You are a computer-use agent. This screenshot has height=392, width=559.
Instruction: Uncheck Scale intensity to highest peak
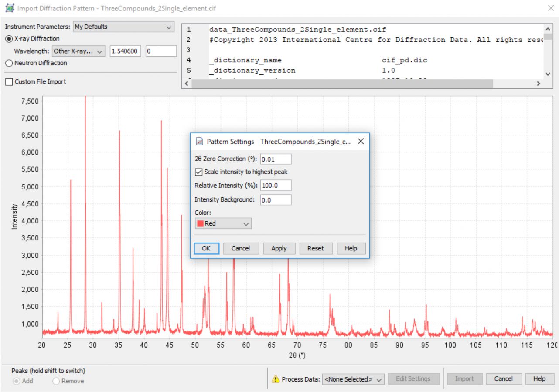pos(199,172)
